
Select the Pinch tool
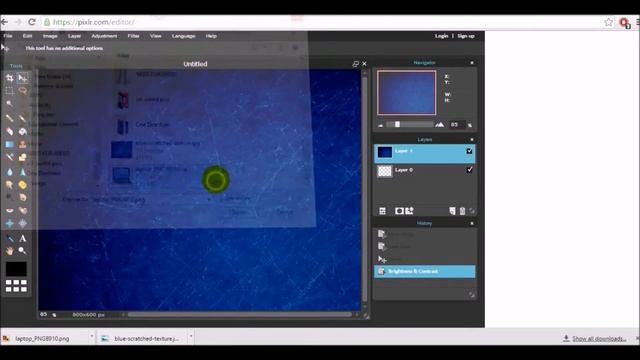point(23,224)
